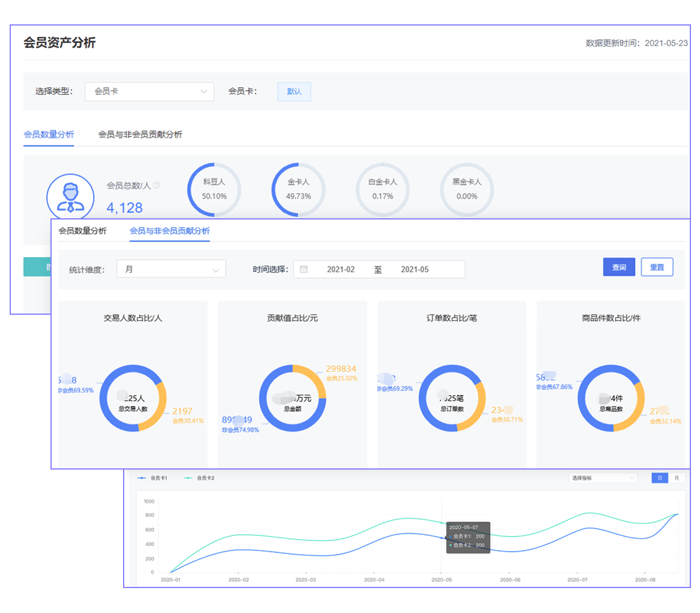Select 会员数量分析 tab in front panel
Screen dimensions: 700x613
[82, 231]
